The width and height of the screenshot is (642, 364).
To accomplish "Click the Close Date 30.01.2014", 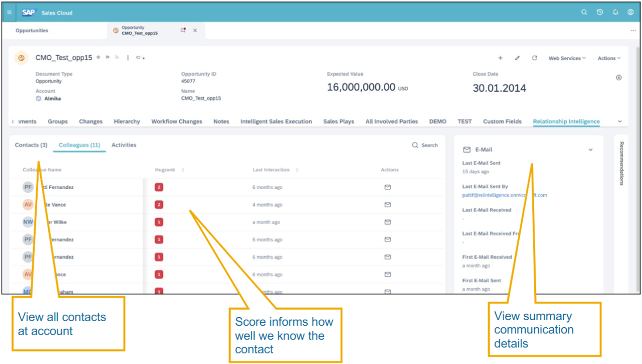I will pyautogui.click(x=499, y=88).
